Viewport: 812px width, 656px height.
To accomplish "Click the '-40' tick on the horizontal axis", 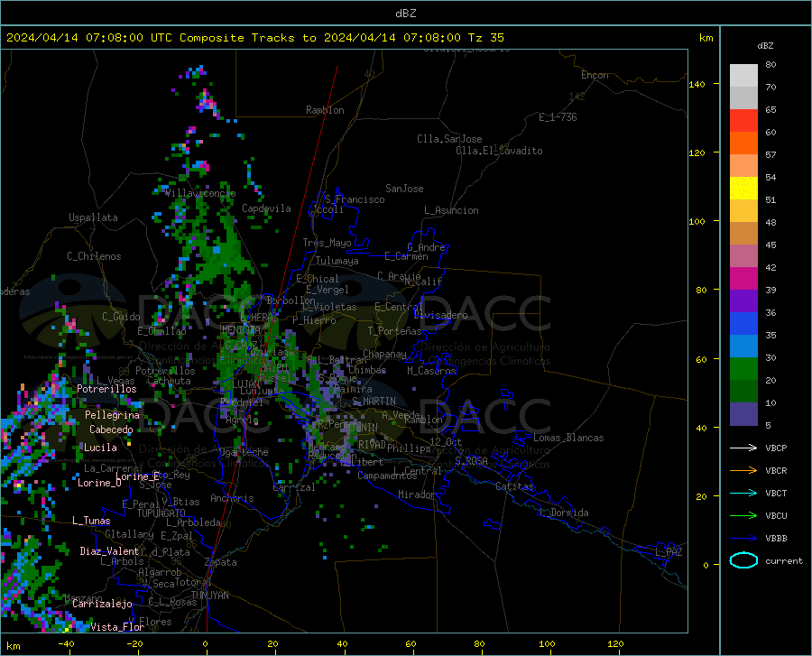I will pos(66,643).
